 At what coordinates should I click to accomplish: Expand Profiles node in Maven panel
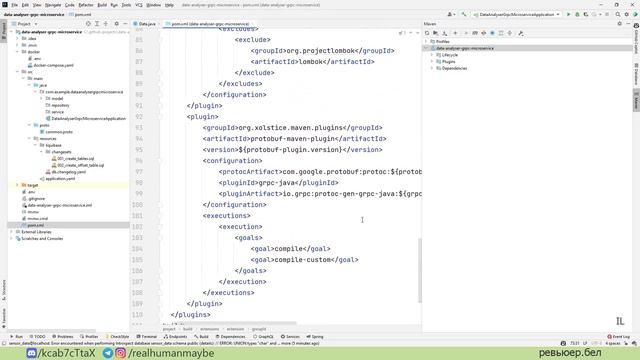[426, 42]
